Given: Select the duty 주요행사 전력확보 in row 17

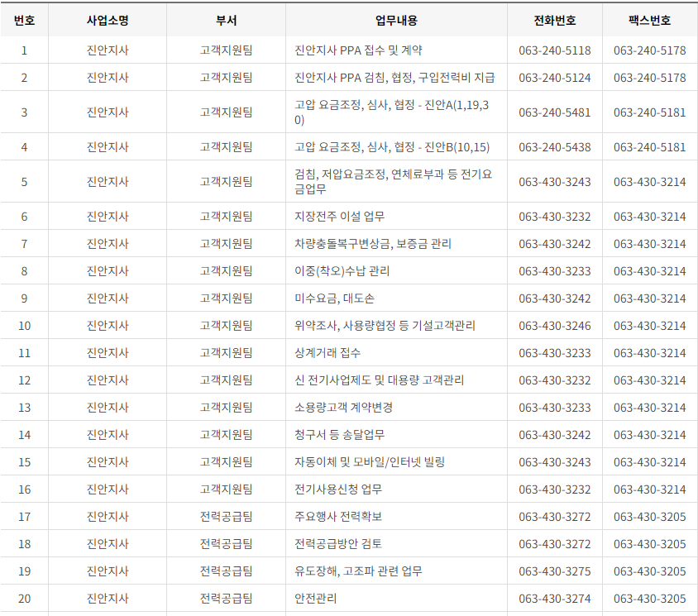Looking at the screenshot, I should point(337,517).
